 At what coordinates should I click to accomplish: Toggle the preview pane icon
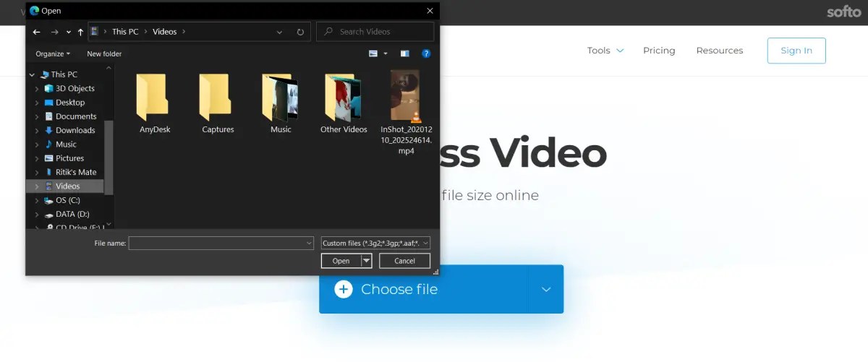[x=405, y=53]
